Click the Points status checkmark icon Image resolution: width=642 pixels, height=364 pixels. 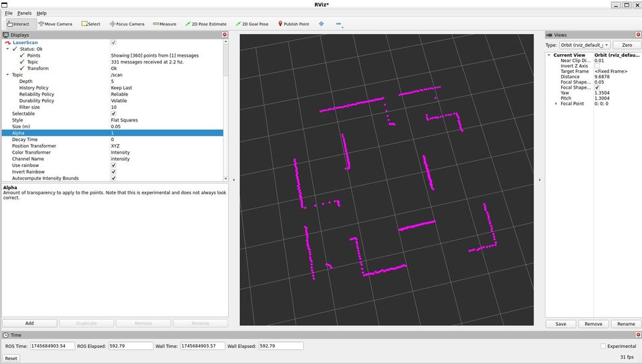[22, 55]
